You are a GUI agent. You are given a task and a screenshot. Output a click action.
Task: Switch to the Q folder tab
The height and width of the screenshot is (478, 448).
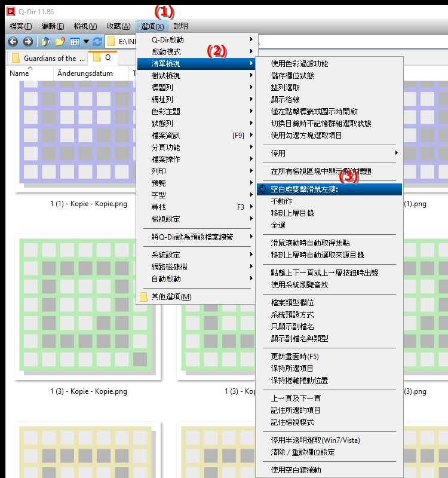point(103,57)
